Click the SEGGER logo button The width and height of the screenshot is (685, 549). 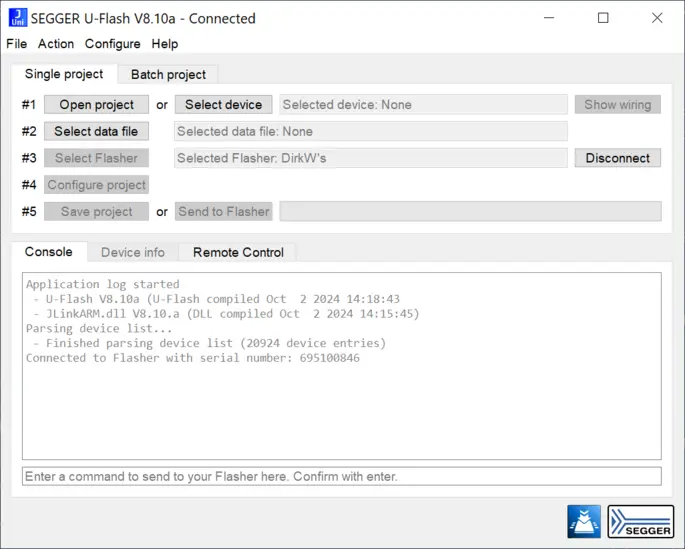click(x=640, y=521)
